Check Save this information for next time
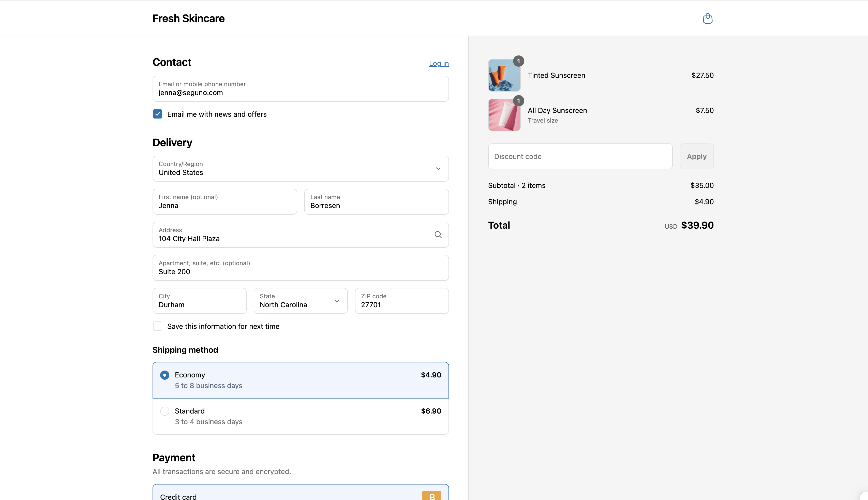This screenshot has height=500, width=868. [158, 326]
